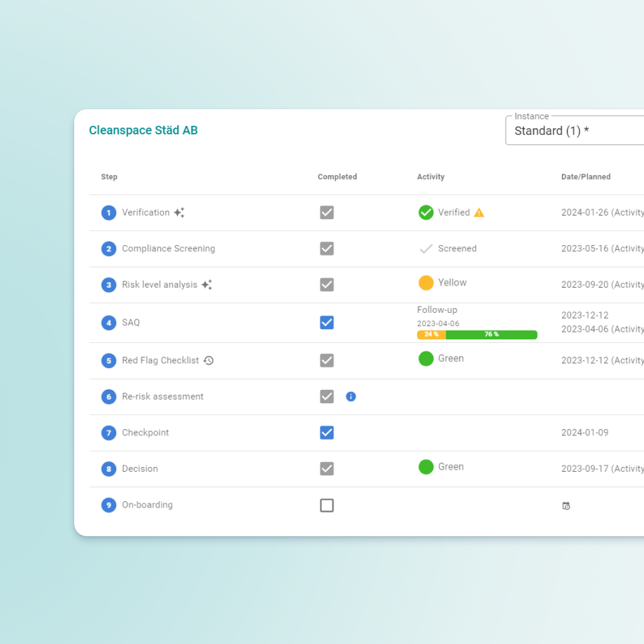Open the Re-risk assessment step

(162, 396)
